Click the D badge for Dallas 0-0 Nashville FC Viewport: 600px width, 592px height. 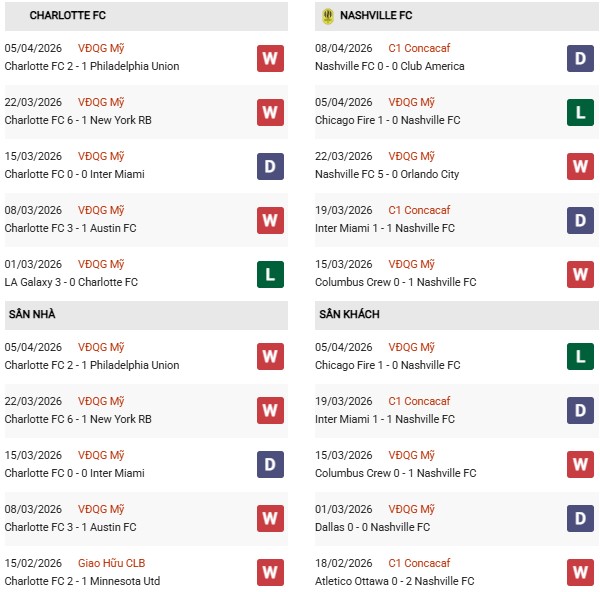click(x=581, y=519)
